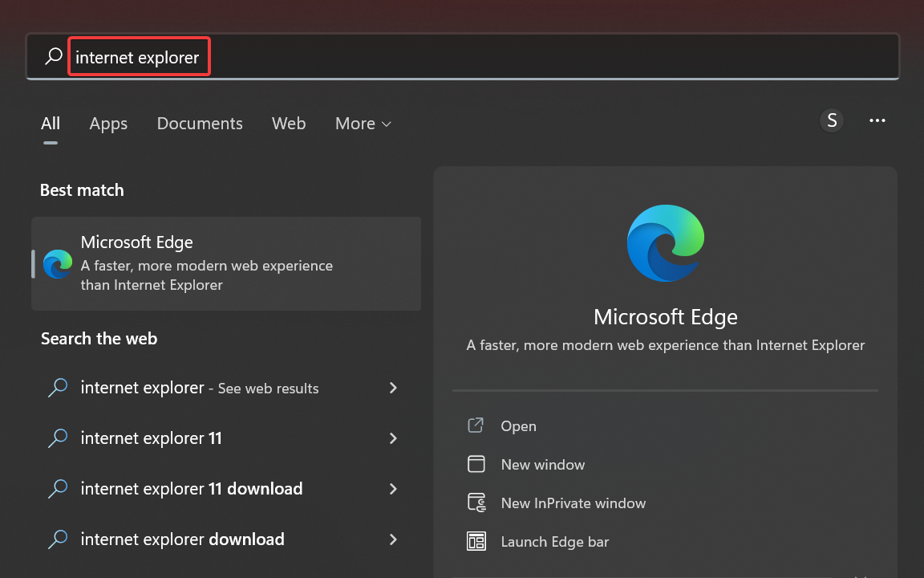Click Open action for Microsoft Edge
The height and width of the screenshot is (578, 924).
pos(518,425)
